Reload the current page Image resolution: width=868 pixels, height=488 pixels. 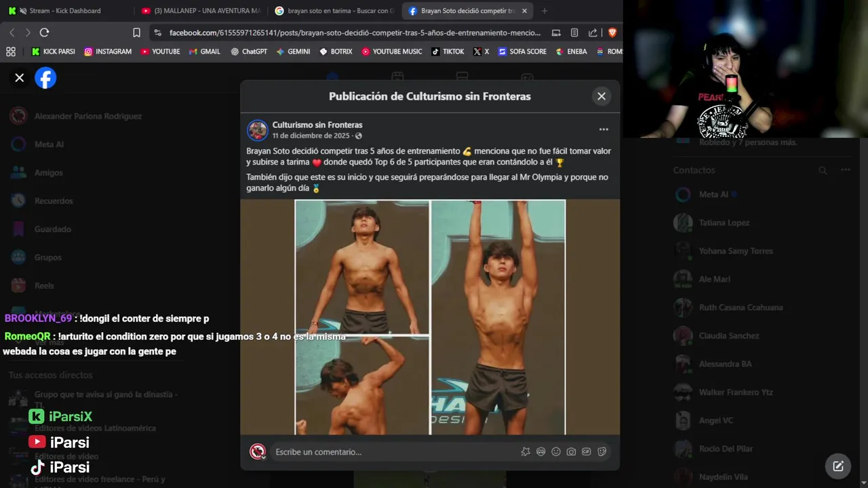[44, 33]
